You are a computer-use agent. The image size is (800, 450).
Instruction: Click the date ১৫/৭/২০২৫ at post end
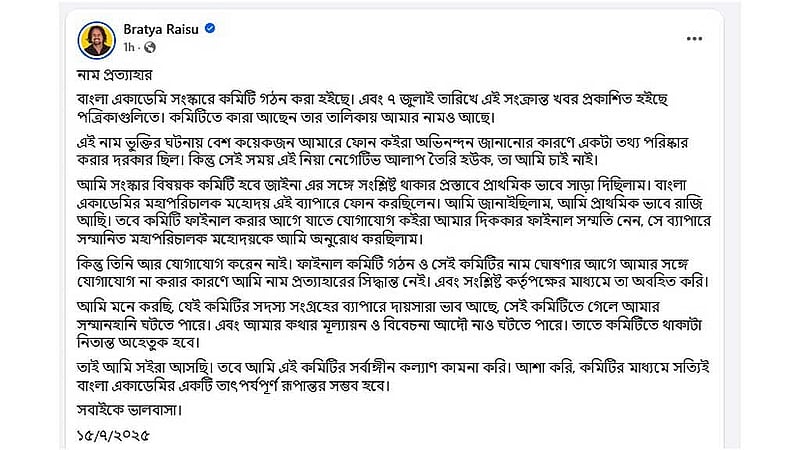pyautogui.click(x=113, y=435)
